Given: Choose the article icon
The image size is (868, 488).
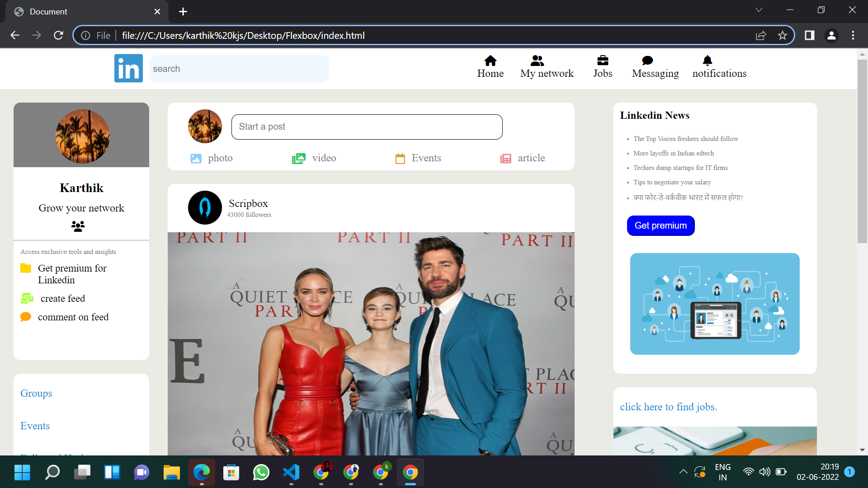Looking at the screenshot, I should pos(506,159).
